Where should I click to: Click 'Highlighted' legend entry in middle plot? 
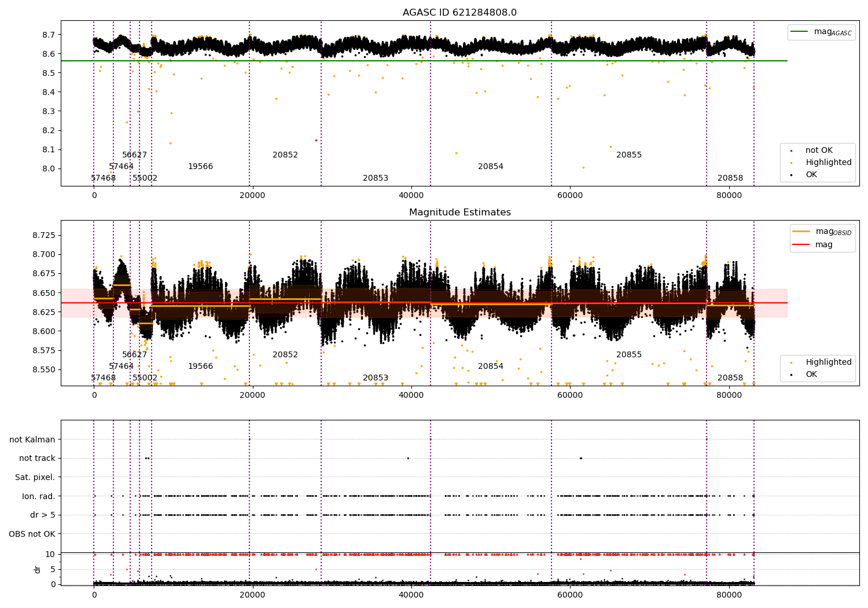(821, 362)
